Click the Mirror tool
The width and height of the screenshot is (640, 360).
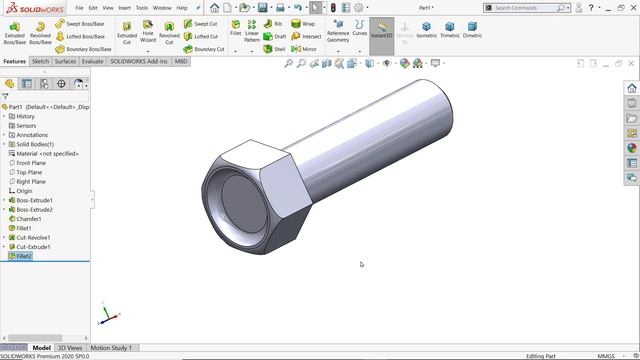(x=304, y=49)
